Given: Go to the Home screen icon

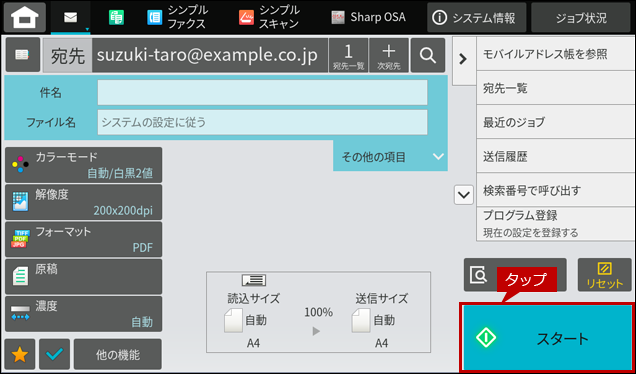Looking at the screenshot, I should click(x=25, y=17).
